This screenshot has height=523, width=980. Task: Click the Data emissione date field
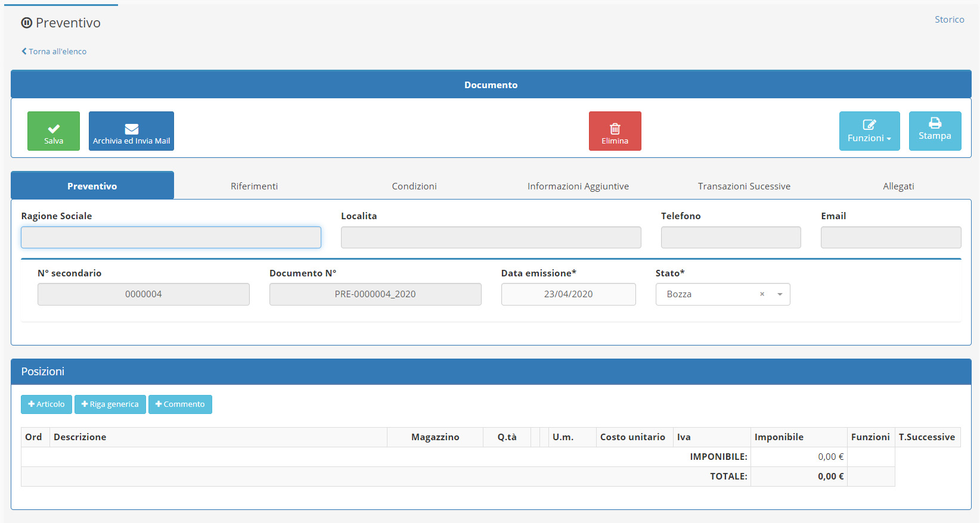pos(568,294)
